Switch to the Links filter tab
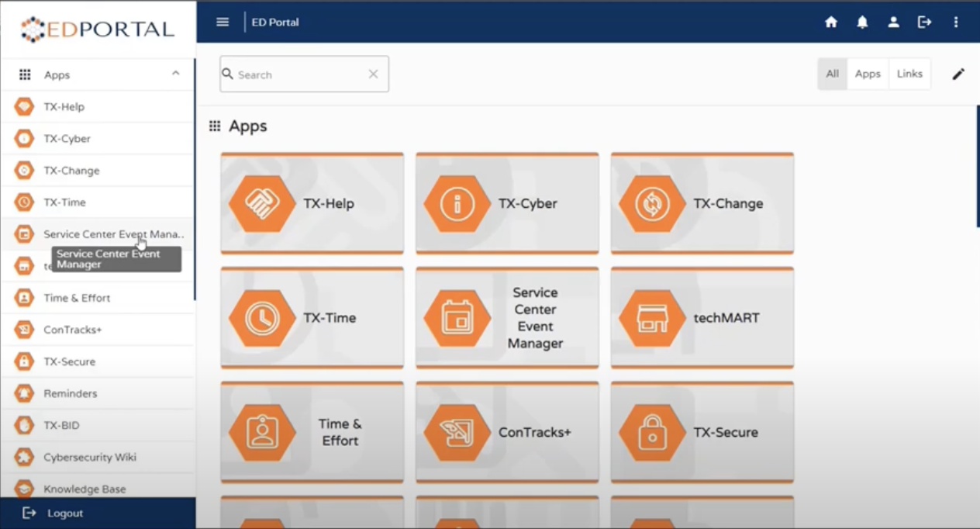 pos(909,74)
